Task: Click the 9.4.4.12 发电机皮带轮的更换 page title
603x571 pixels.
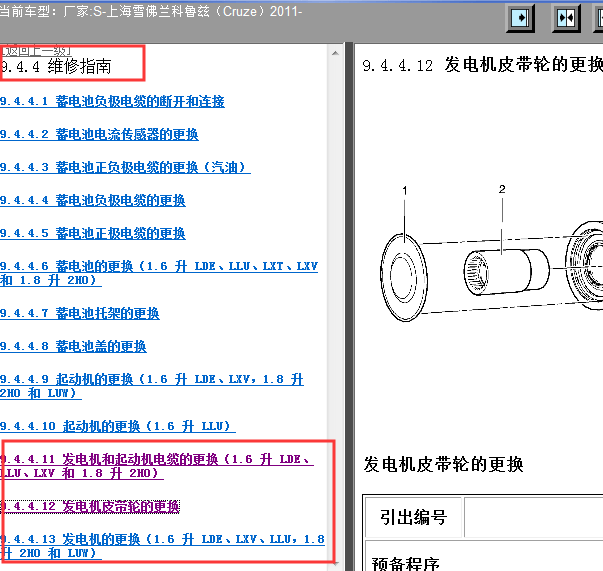Action: point(483,65)
